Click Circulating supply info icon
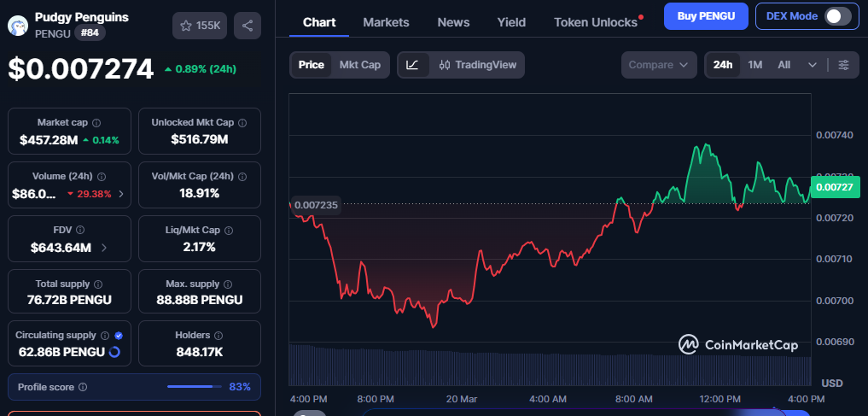The height and width of the screenshot is (416, 868). click(x=107, y=335)
